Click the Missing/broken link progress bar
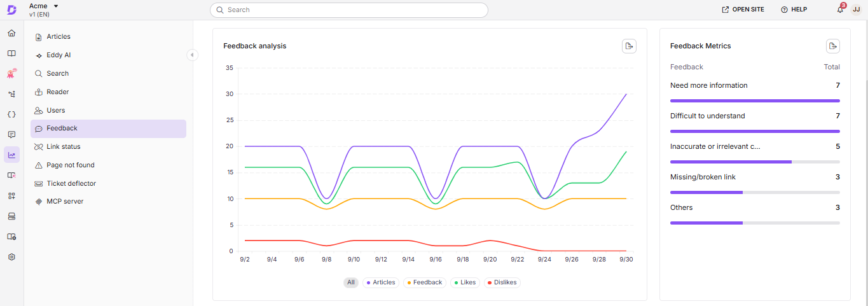This screenshot has height=306, width=868. pos(755,192)
